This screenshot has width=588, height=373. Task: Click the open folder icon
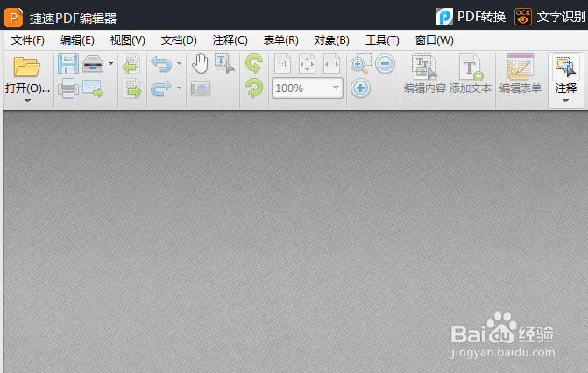pos(26,67)
